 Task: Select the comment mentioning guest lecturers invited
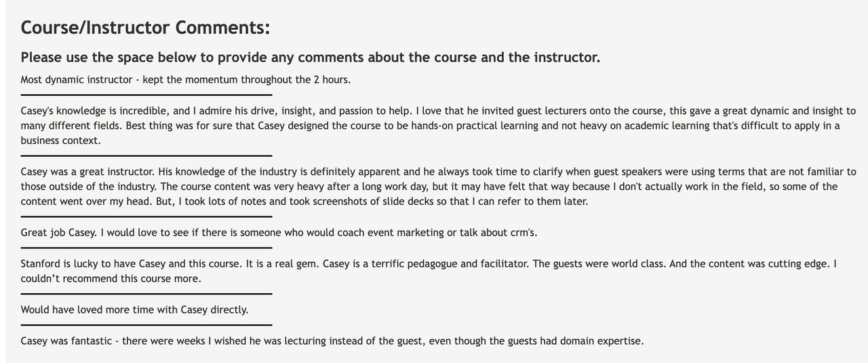click(438, 126)
